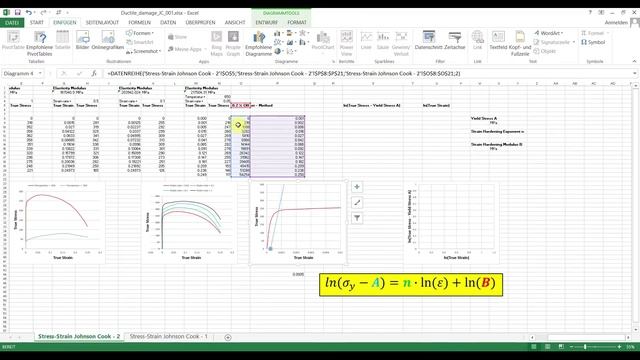Click the vertical scrollbar down arrow
Viewport: 640px width, 360px height.
pos(635,329)
